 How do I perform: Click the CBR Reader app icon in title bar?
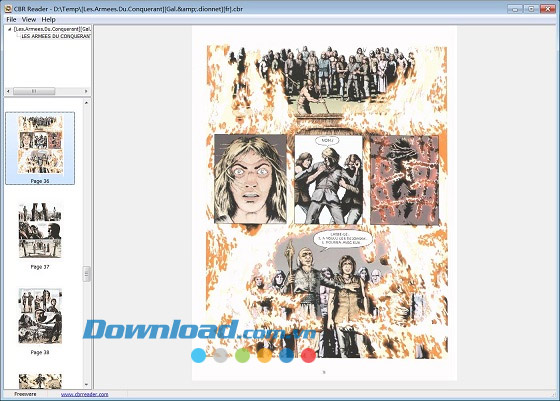(x=8, y=9)
